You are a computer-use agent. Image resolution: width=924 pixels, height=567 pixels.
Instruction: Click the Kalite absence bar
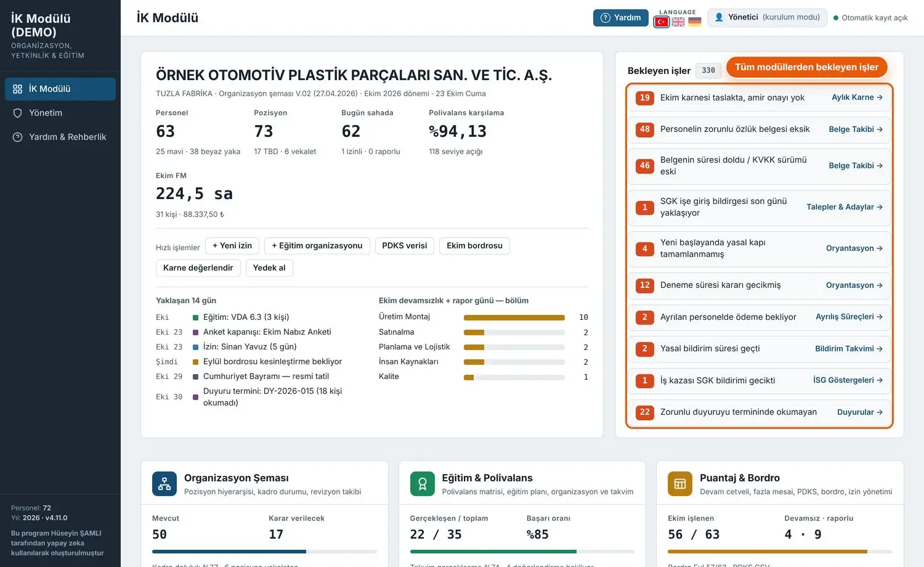coord(514,377)
